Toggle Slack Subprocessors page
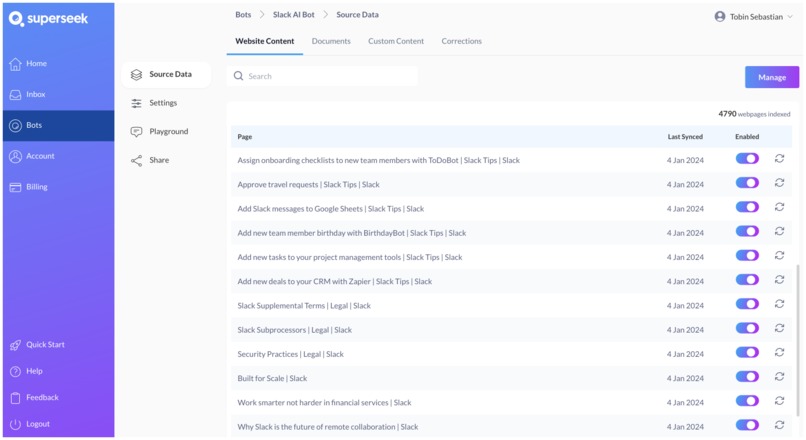The image size is (806, 440). point(747,328)
